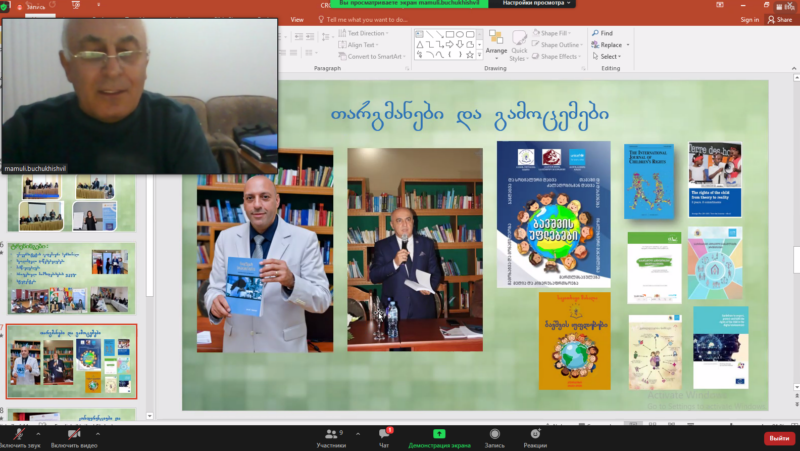Select the five-point star shape

click(470, 55)
